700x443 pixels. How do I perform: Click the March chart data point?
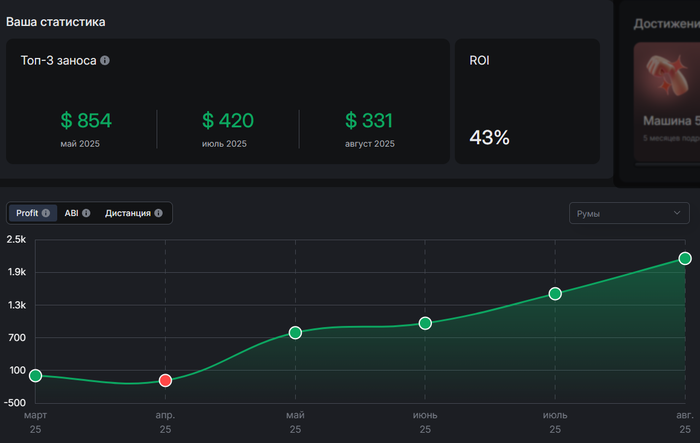pos(35,375)
